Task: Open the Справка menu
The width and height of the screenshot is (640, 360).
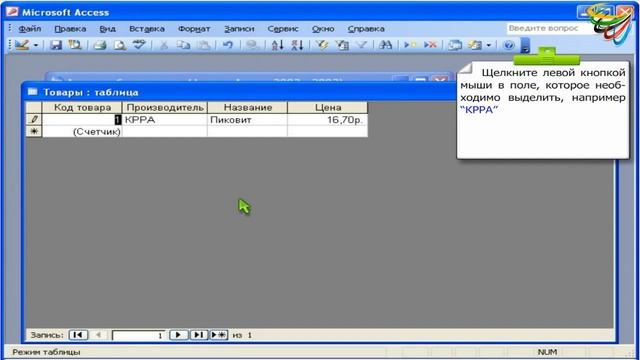Action: point(366,29)
